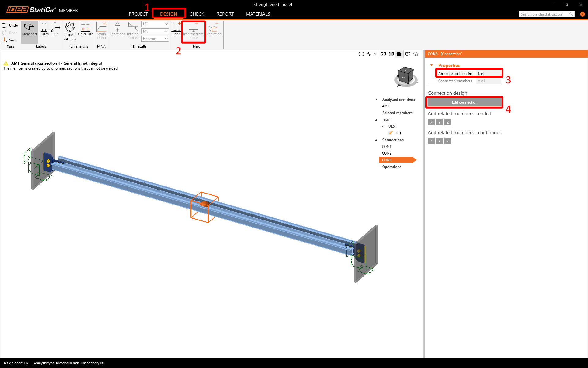Add continuous related member in Z

(x=448, y=141)
